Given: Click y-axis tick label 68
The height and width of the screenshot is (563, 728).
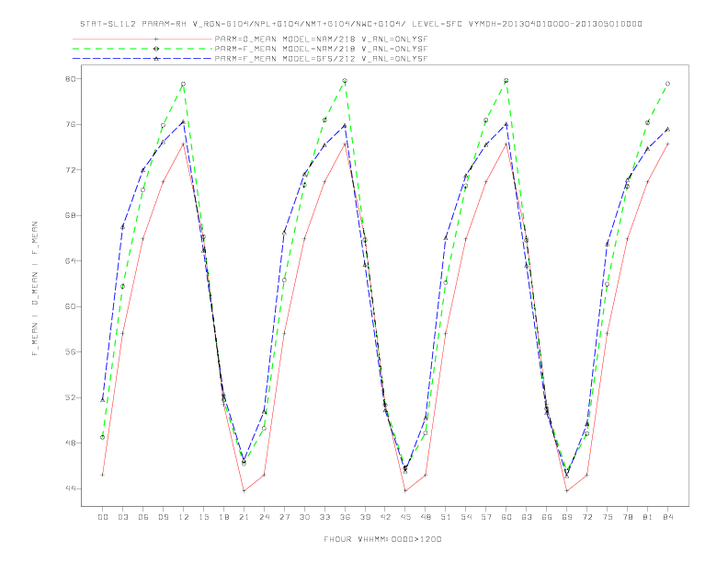Looking at the screenshot, I should point(70,215).
